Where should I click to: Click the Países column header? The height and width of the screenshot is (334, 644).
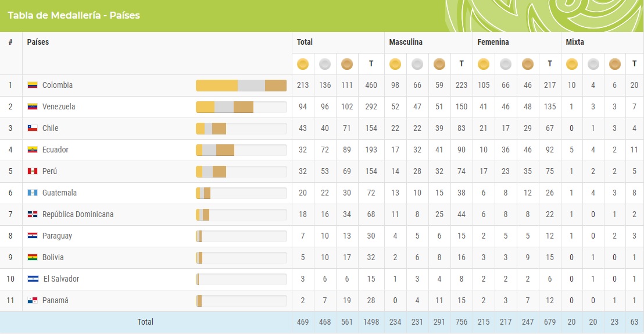38,42
